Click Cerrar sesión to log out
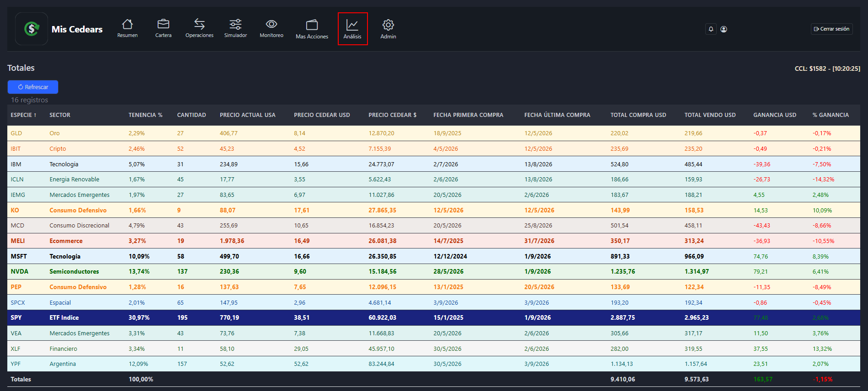The width and height of the screenshot is (868, 391). [831, 29]
